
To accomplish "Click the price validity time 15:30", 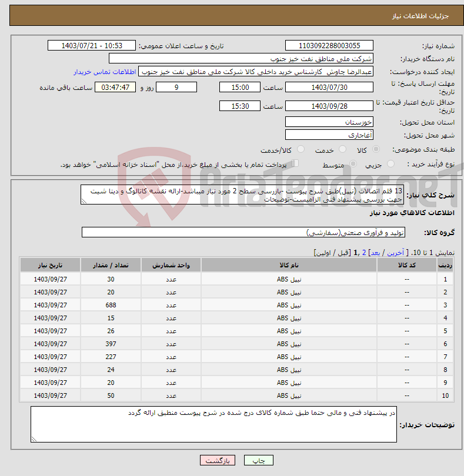I will [x=240, y=106].
